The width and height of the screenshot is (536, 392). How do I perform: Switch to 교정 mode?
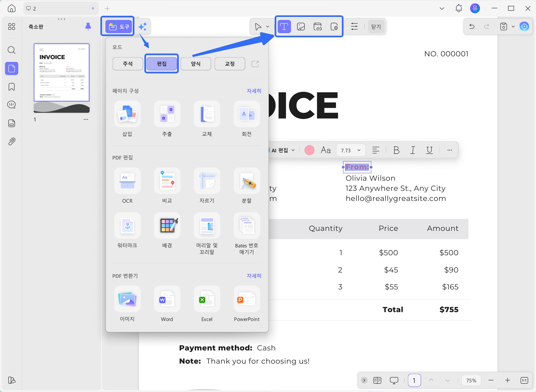(x=230, y=64)
